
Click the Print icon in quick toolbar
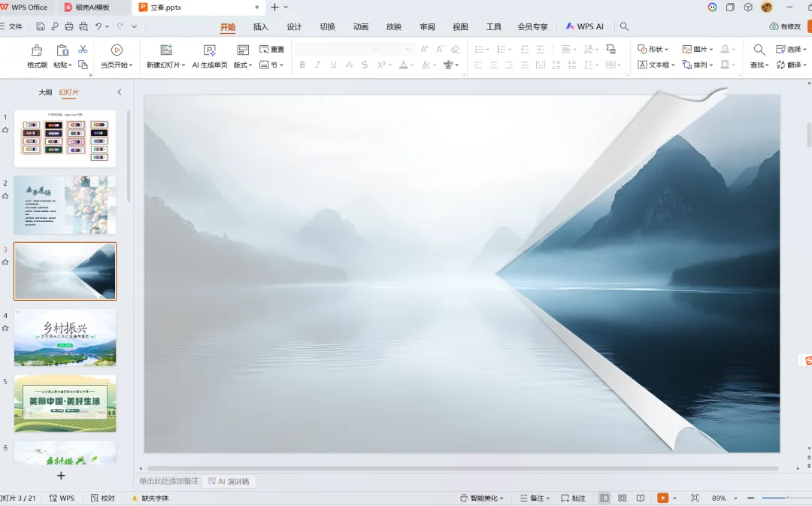(69, 26)
